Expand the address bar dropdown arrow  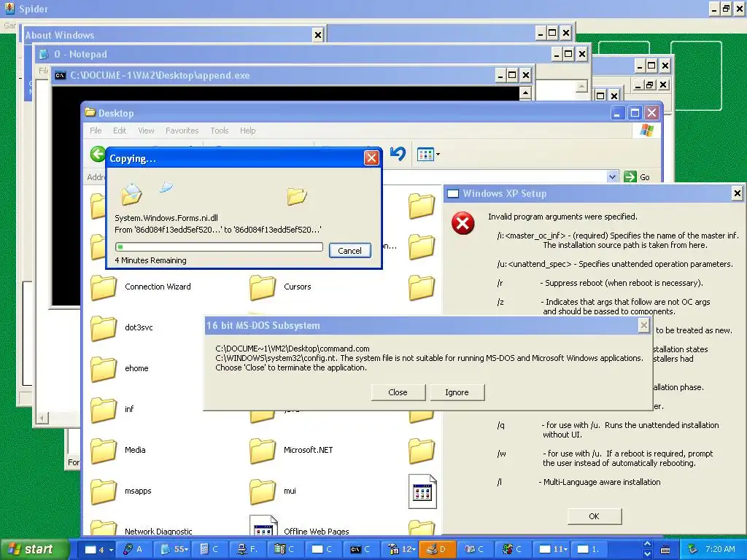(612, 176)
